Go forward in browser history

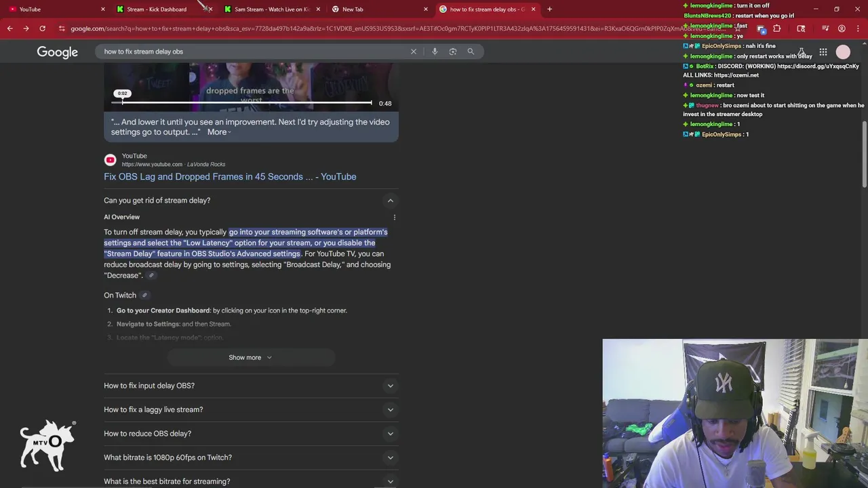click(x=26, y=28)
